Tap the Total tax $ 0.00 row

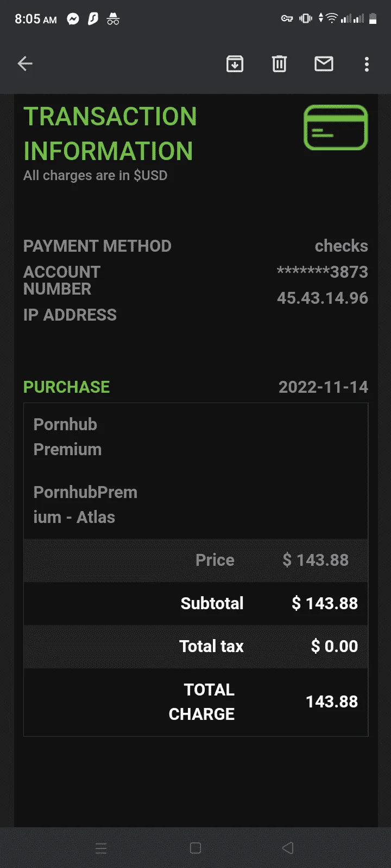[x=195, y=646]
